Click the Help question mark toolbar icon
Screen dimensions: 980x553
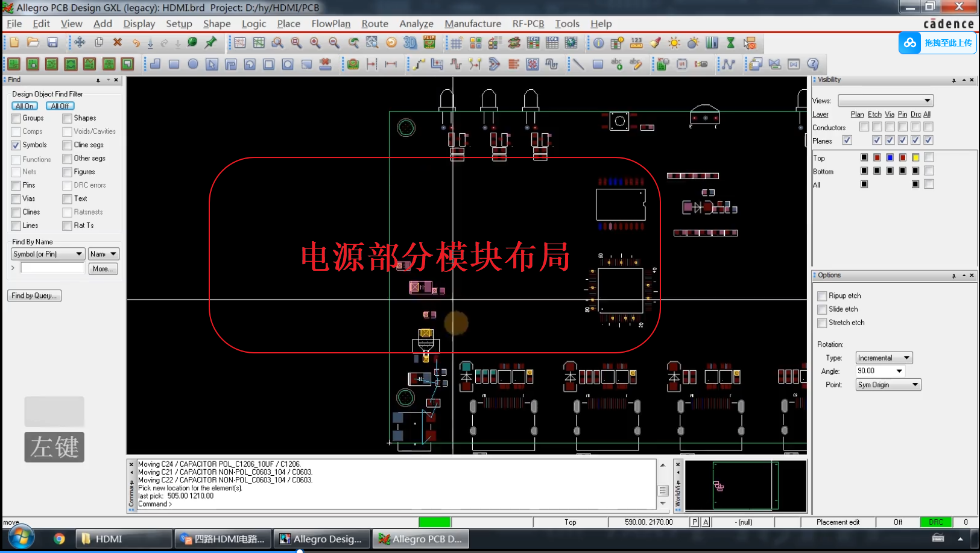pos(813,64)
